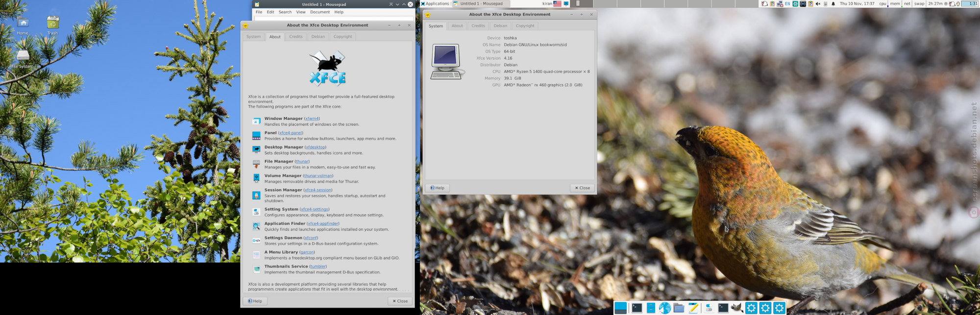Click the Xfce mouse logo image
Image resolution: width=980 pixels, height=315 pixels.
(x=327, y=68)
